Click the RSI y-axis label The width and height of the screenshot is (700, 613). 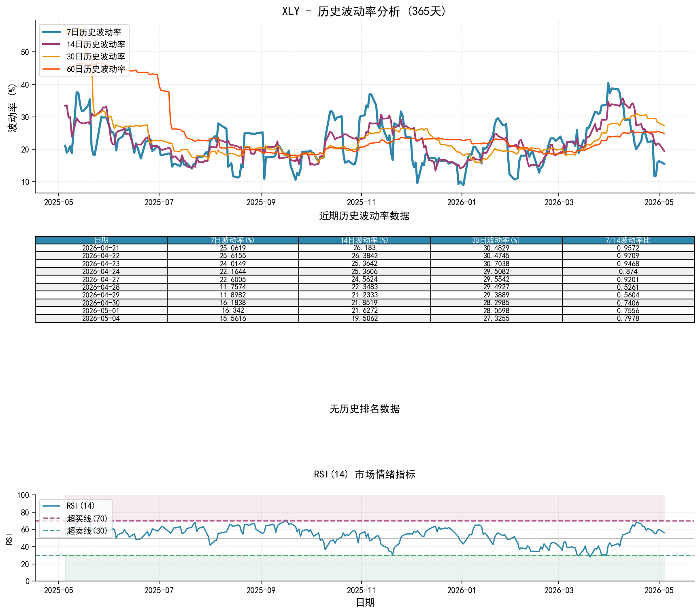pos(10,539)
